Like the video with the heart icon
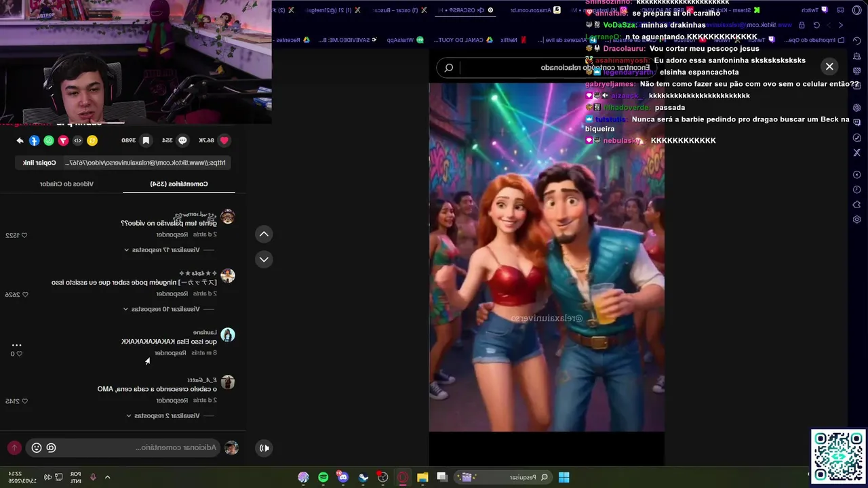The height and width of the screenshot is (488, 868). pyautogui.click(x=224, y=140)
